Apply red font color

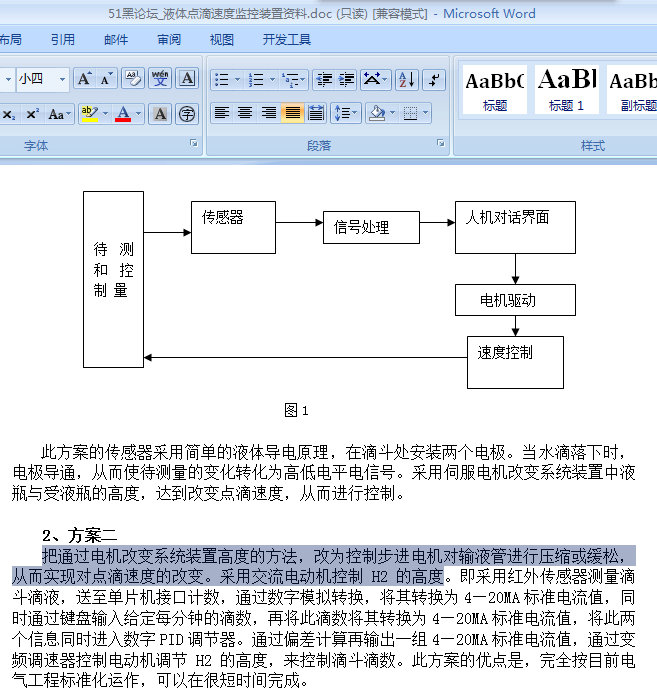pyautogui.click(x=123, y=114)
